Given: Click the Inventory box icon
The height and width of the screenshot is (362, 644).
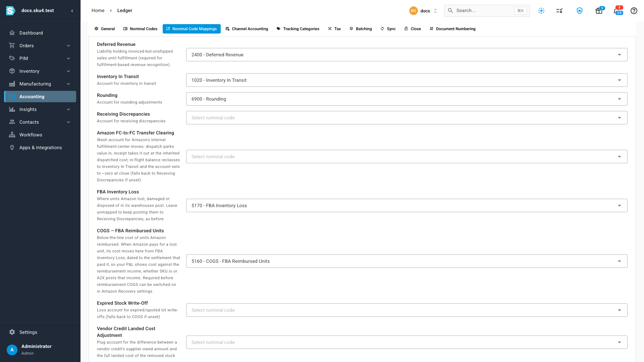Looking at the screenshot, I should [x=12, y=71].
